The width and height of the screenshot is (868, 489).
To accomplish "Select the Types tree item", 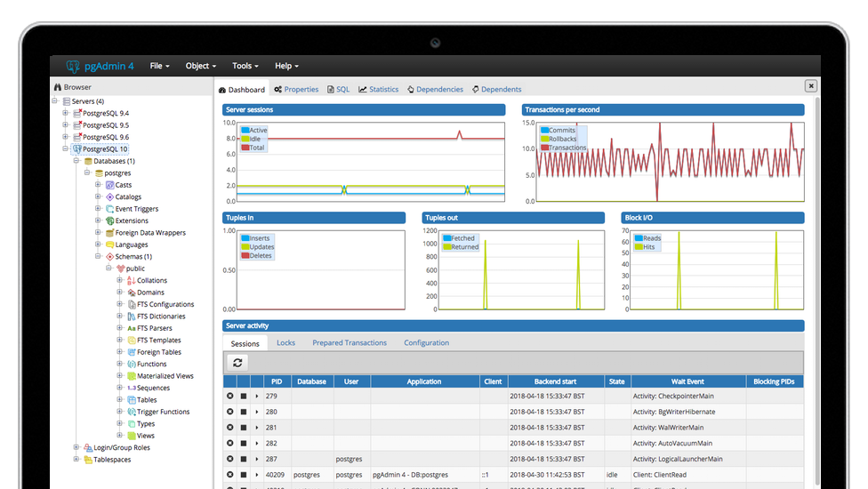I will (141, 424).
